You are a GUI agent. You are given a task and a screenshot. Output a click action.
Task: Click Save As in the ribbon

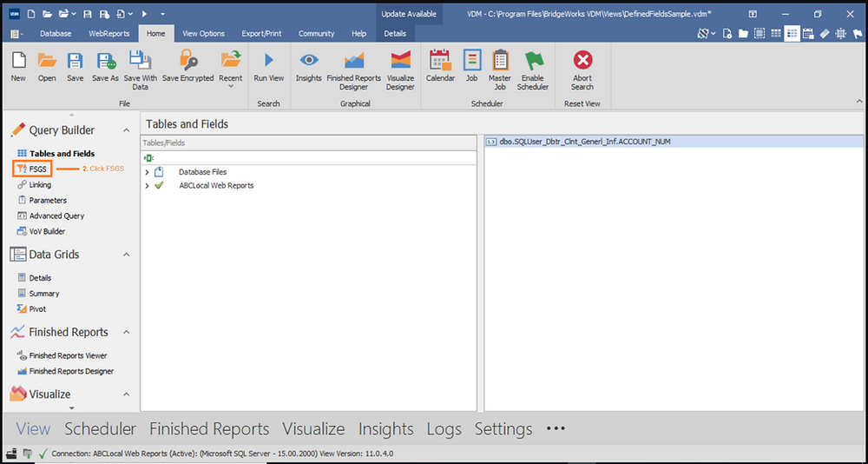(105, 67)
